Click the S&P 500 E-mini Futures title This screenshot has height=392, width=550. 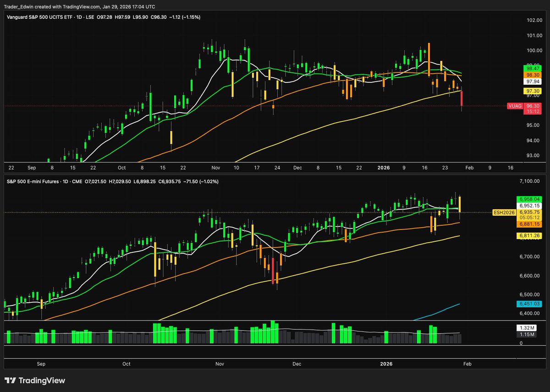point(33,181)
